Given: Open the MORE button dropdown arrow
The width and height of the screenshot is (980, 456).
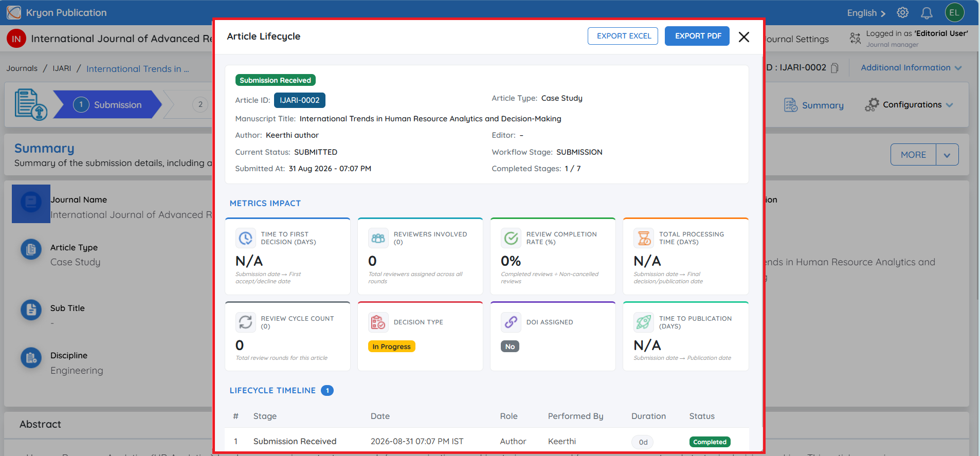Looking at the screenshot, I should [947, 155].
